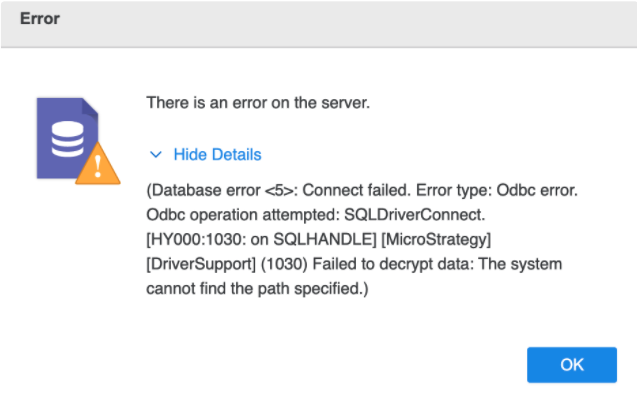Click the orange warning triangle badge

(x=98, y=164)
